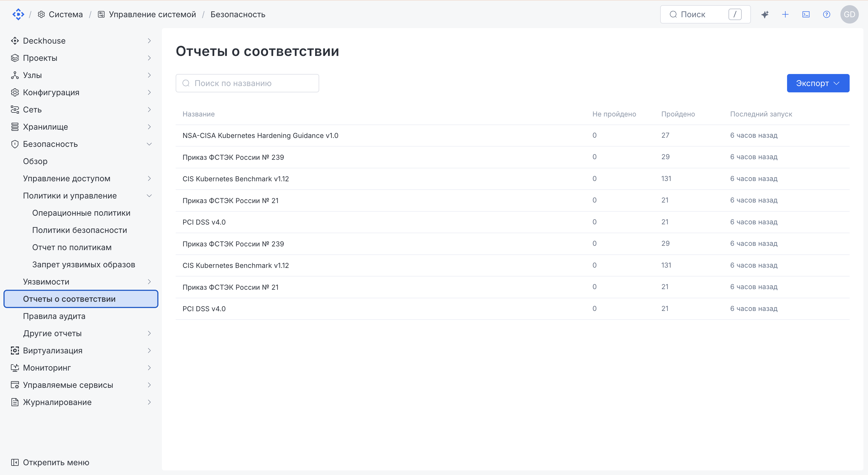868x475 pixels.
Task: Open the AI assistant sparkle icon
Action: coord(765,14)
